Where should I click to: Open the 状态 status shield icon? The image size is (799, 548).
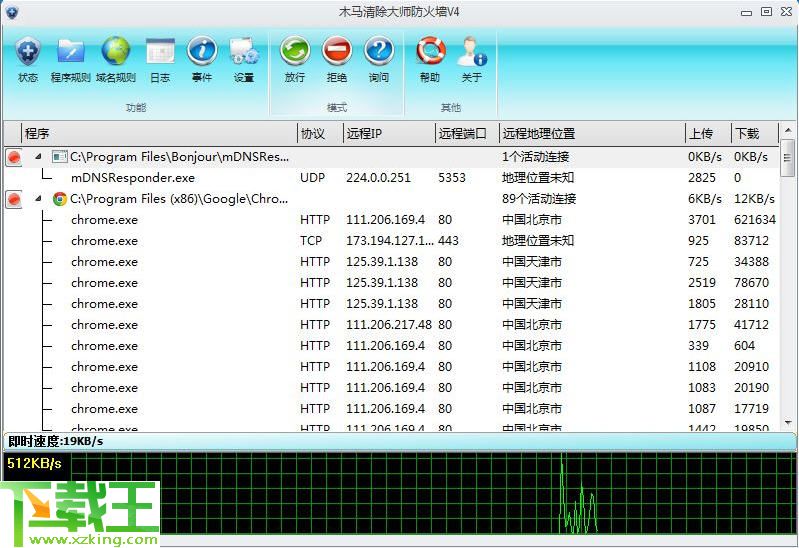coord(28,60)
